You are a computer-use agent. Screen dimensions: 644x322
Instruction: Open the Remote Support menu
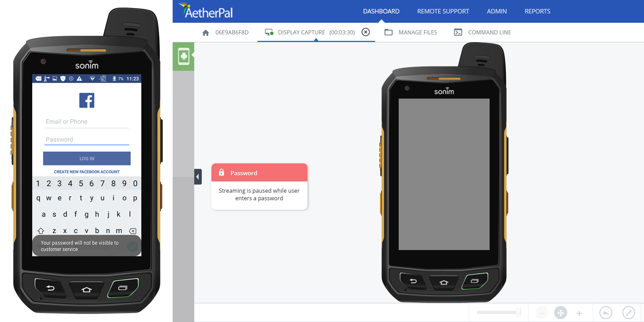[443, 11]
